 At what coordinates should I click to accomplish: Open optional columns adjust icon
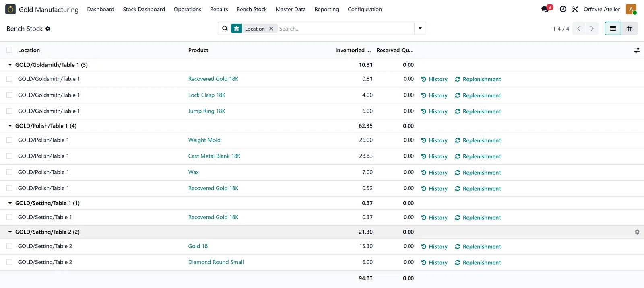[x=637, y=50]
